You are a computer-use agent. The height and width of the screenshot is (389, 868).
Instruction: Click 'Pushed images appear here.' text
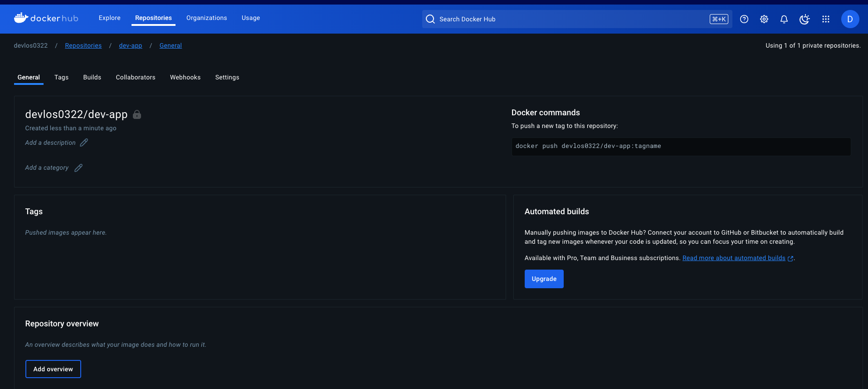[66, 232]
